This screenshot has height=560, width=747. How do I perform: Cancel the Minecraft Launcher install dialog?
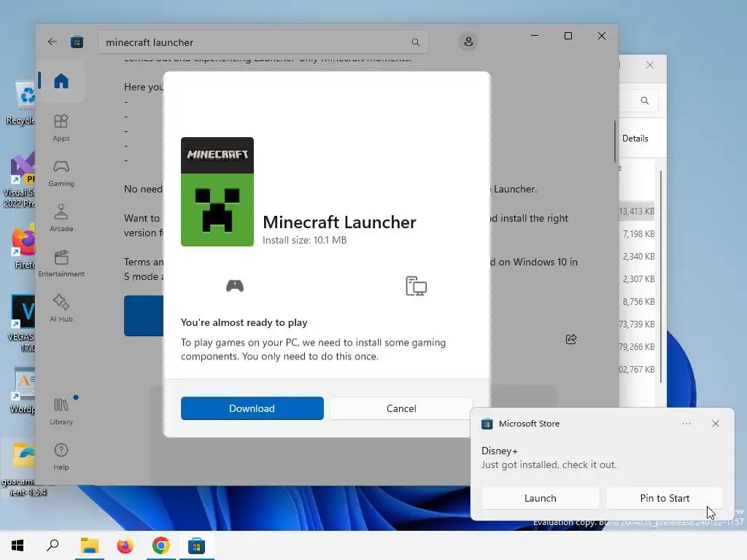[400, 408]
